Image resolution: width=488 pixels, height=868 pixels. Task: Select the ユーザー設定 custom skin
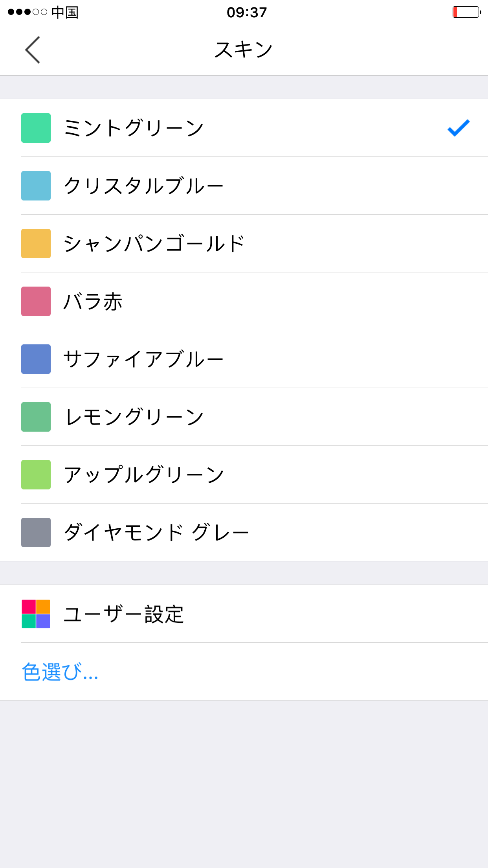point(244,614)
